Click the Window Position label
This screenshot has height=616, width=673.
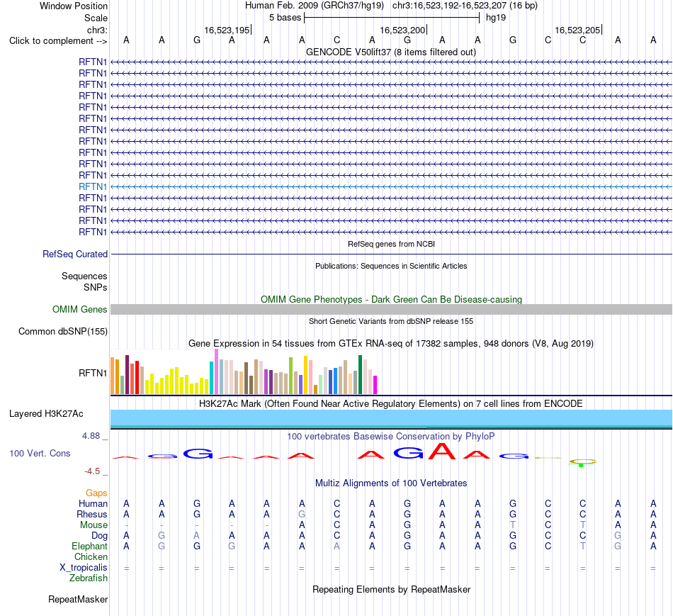pyautogui.click(x=74, y=6)
